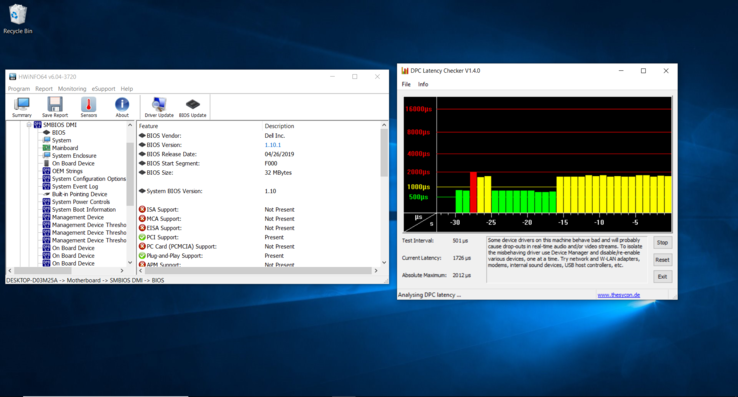Image resolution: width=738 pixels, height=397 pixels.
Task: Open Monitoring menu in HWiNFO64
Action: tap(72, 89)
